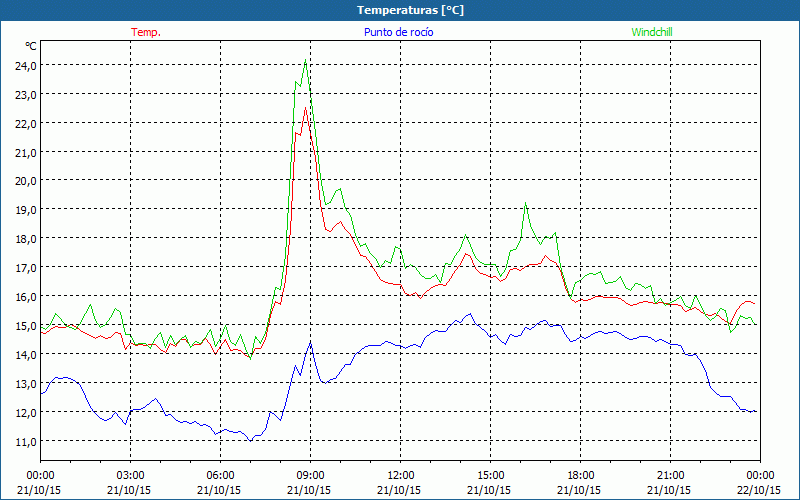The width and height of the screenshot is (800, 500).
Task: Click the 19,0 y-axis value
Action: point(27,210)
